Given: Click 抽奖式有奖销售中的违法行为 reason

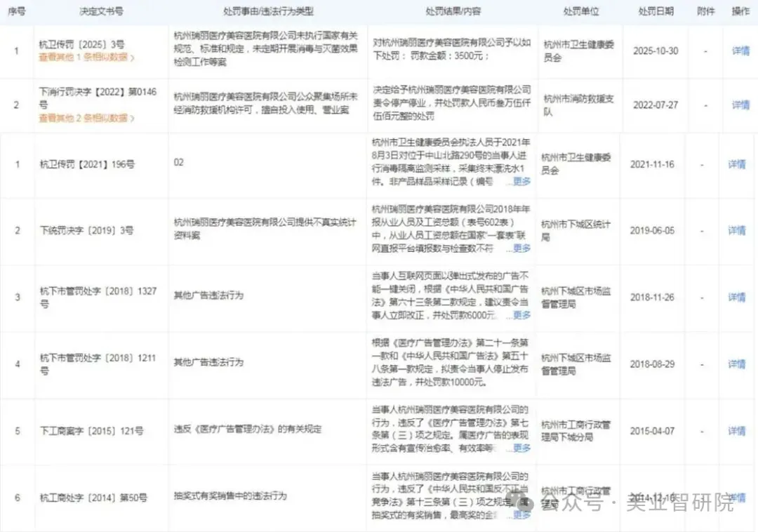Looking at the screenshot, I should point(230,496).
